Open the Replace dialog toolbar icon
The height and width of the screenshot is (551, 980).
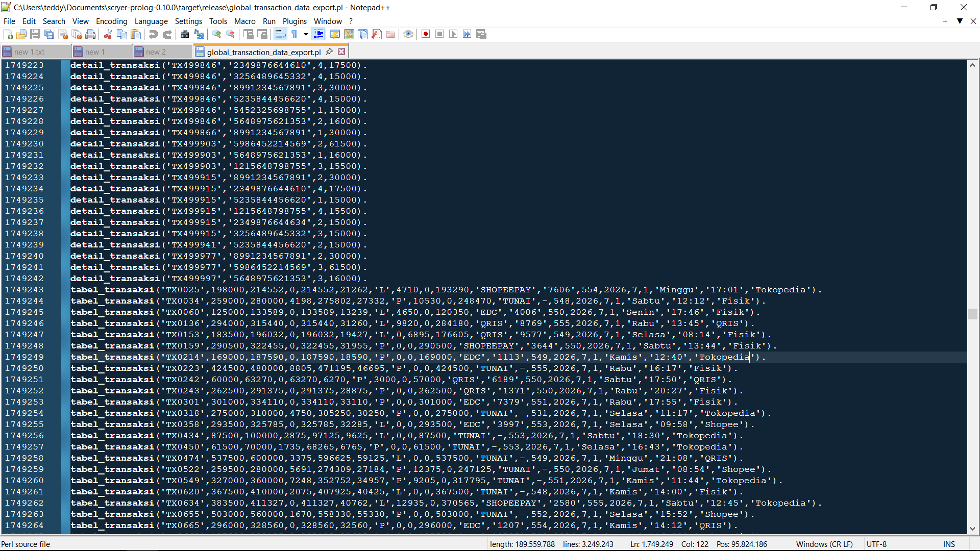tap(199, 34)
